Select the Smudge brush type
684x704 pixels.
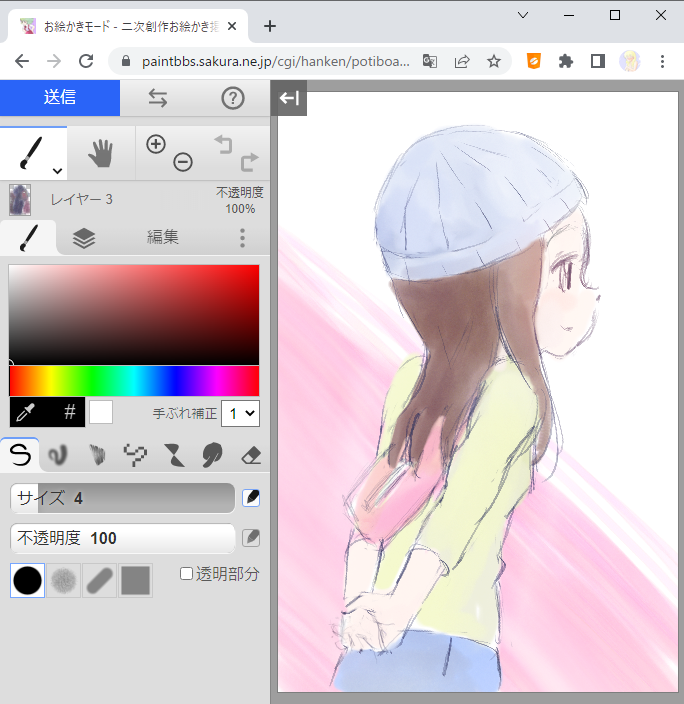click(x=212, y=456)
